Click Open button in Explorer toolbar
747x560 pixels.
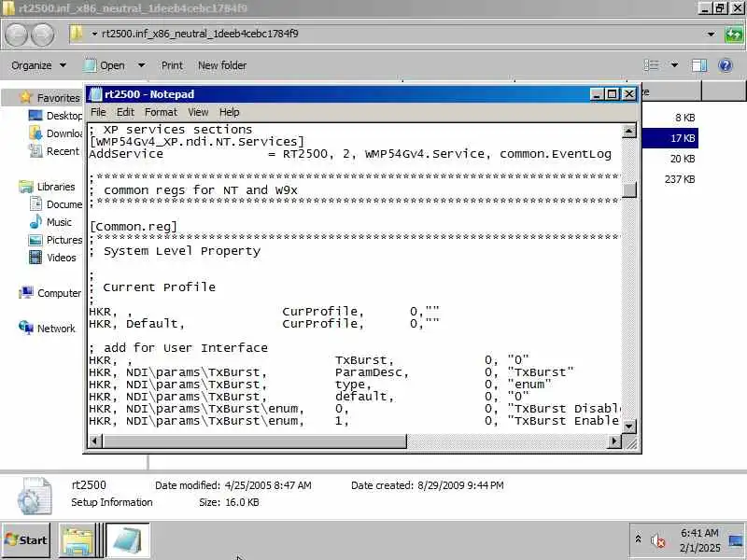tap(105, 65)
